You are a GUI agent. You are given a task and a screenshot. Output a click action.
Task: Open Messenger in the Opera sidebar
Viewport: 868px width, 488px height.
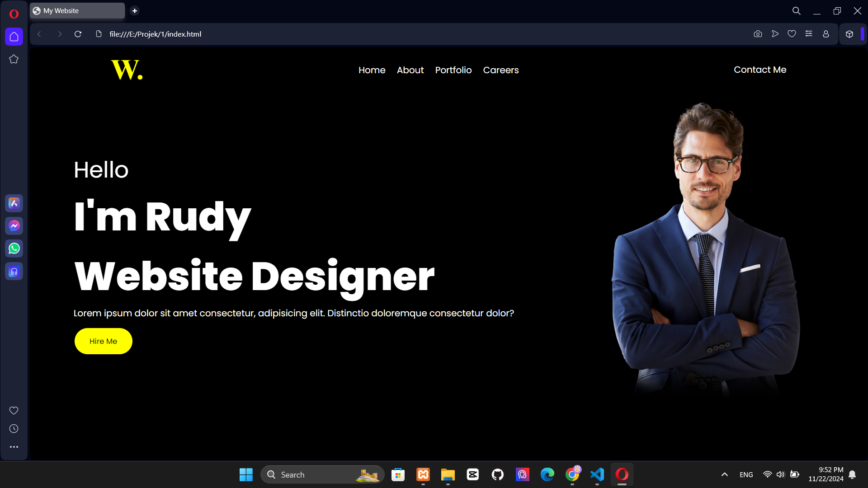click(x=14, y=226)
